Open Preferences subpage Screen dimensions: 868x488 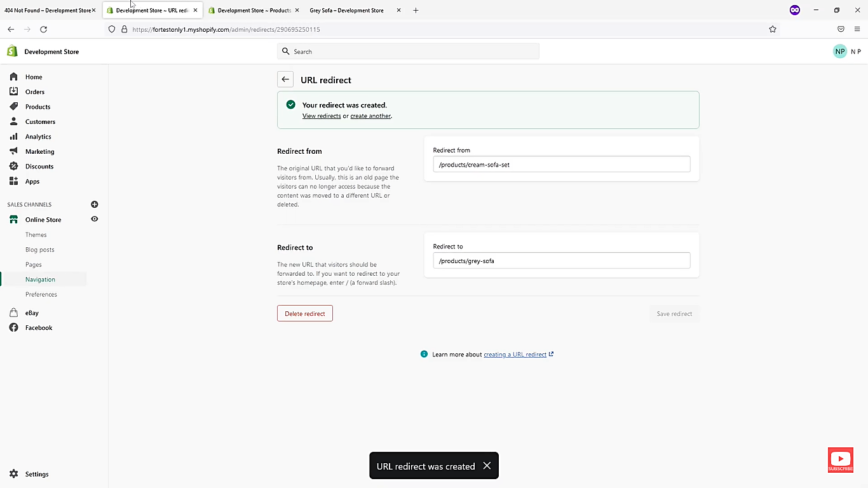tap(41, 294)
